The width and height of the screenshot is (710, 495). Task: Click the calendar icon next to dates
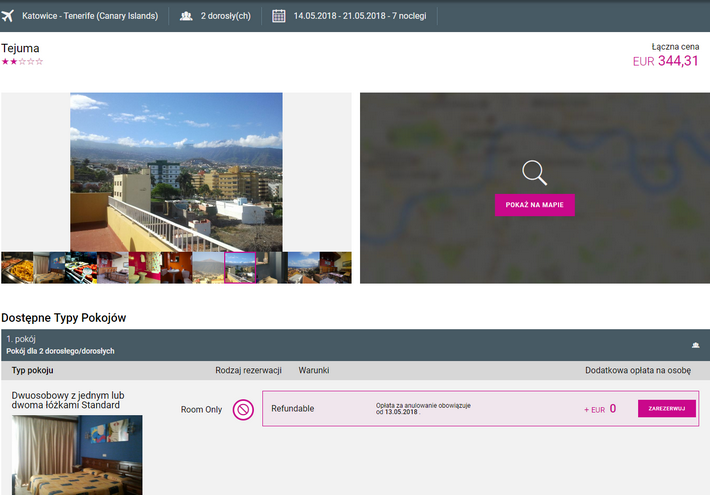[279, 16]
